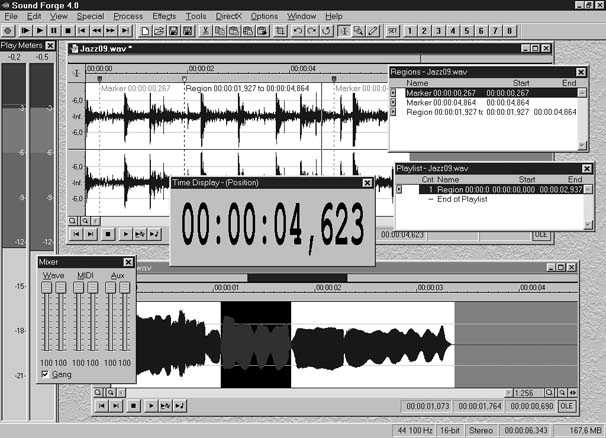Click Go to End in main toolbar
Viewport: 606px width, 438px height.
pyautogui.click(x=125, y=31)
